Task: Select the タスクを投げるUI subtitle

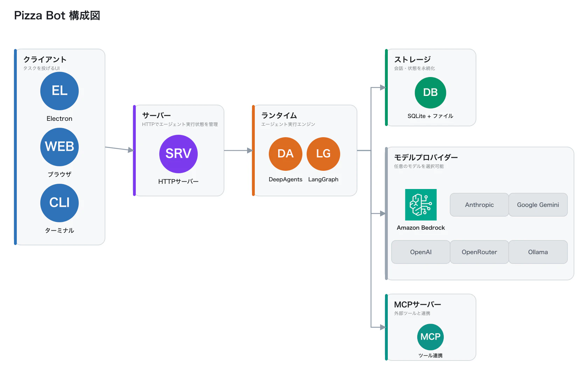Action: pos(41,68)
